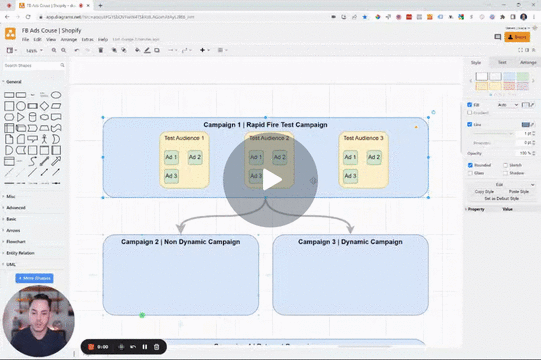
Task: Open the Arrange menu
Action: point(69,40)
